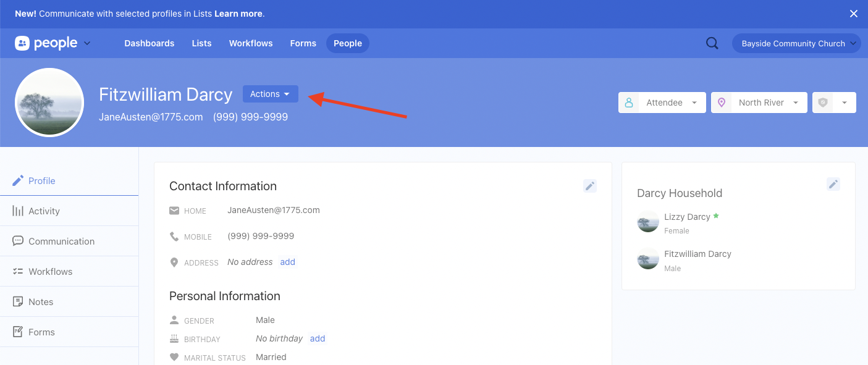Click the People app logo icon
This screenshot has height=365, width=868.
[22, 43]
